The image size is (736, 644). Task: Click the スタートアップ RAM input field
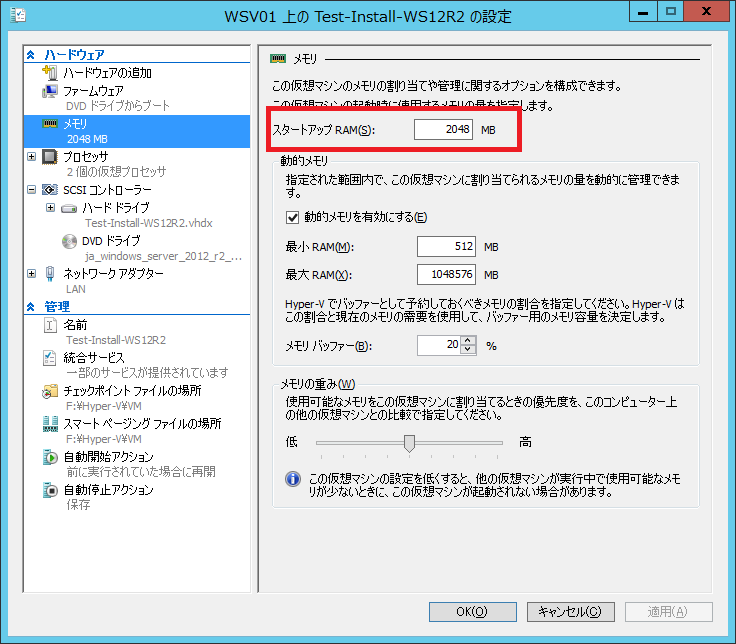445,130
